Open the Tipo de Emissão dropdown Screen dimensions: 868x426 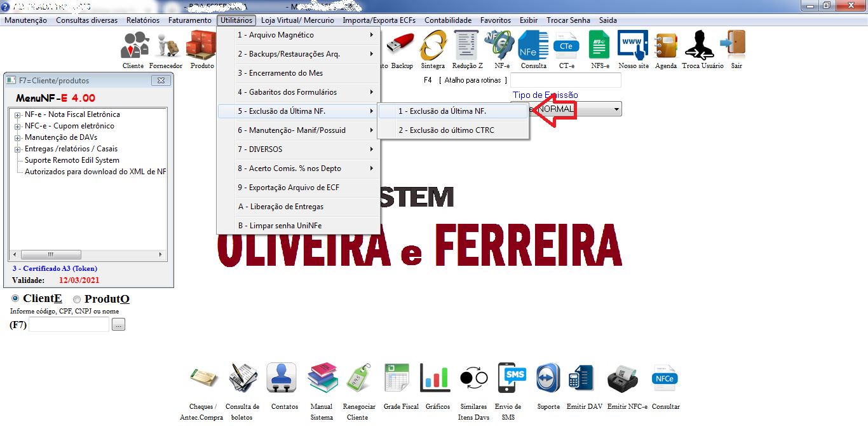tap(616, 109)
